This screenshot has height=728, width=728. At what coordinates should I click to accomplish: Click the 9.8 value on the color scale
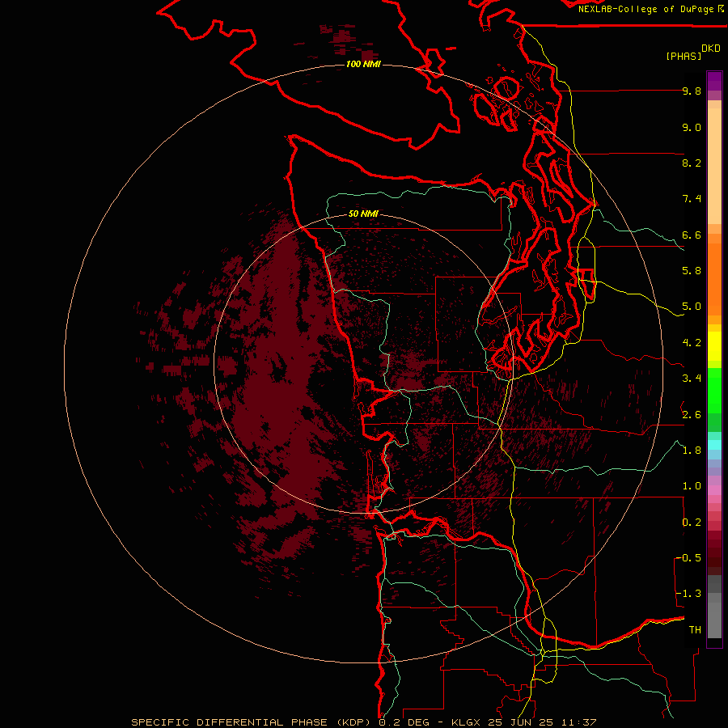[692, 91]
